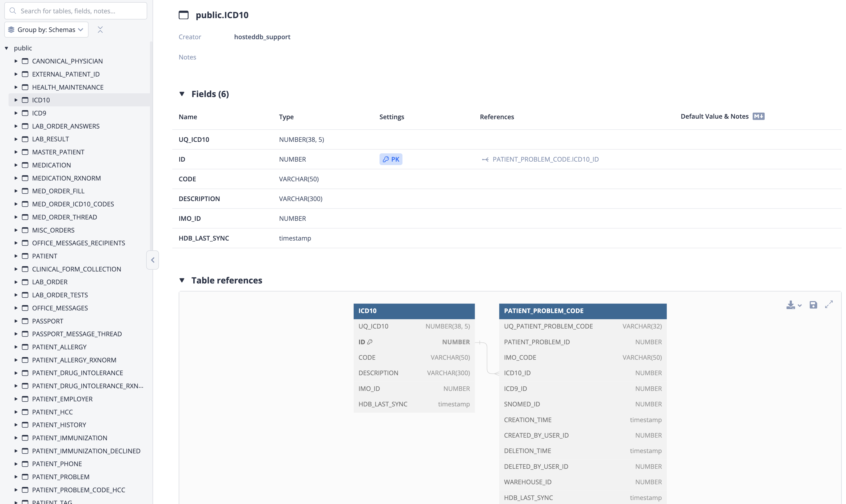846x504 pixels.
Task: Open the Group by: Schemas dropdown
Action: (x=46, y=30)
